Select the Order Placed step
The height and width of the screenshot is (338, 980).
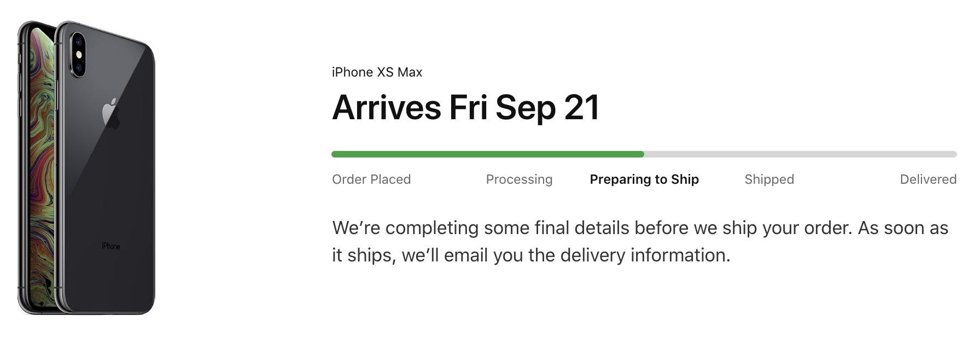pyautogui.click(x=371, y=179)
